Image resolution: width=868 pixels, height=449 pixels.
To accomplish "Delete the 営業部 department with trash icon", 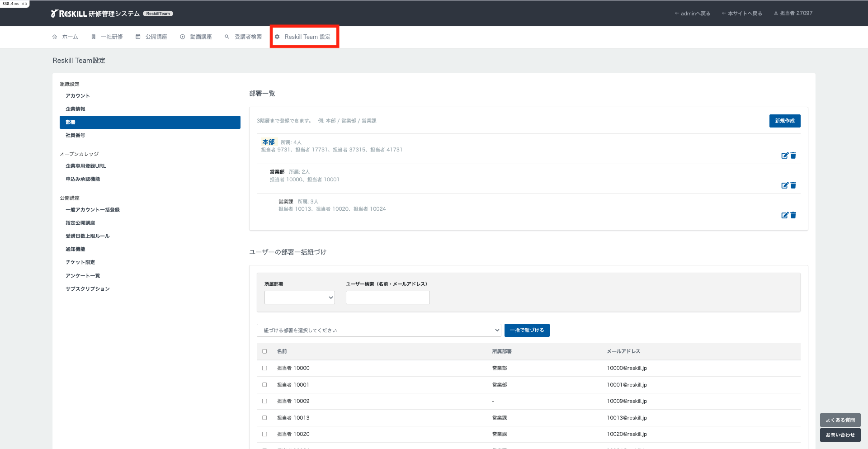I will [793, 185].
